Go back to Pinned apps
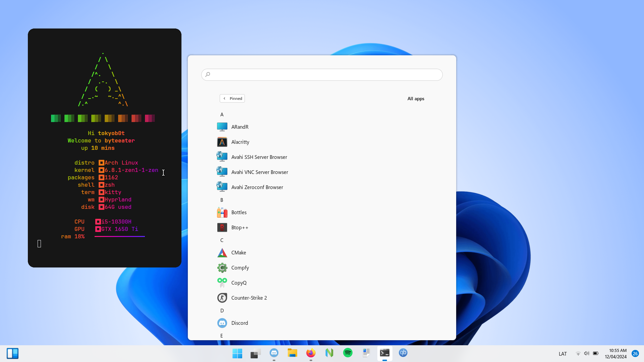The image size is (644, 362). [232, 99]
